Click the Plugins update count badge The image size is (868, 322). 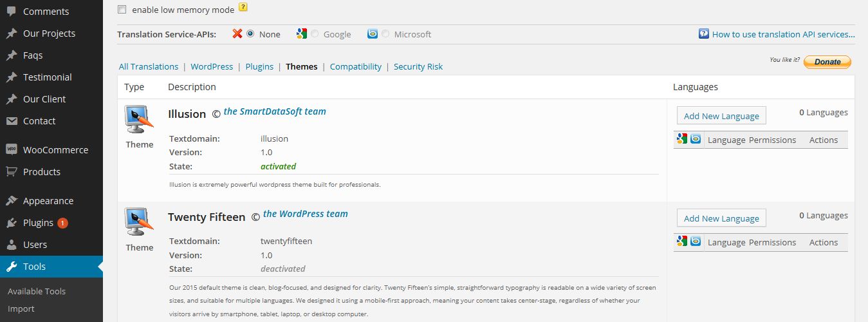(62, 223)
